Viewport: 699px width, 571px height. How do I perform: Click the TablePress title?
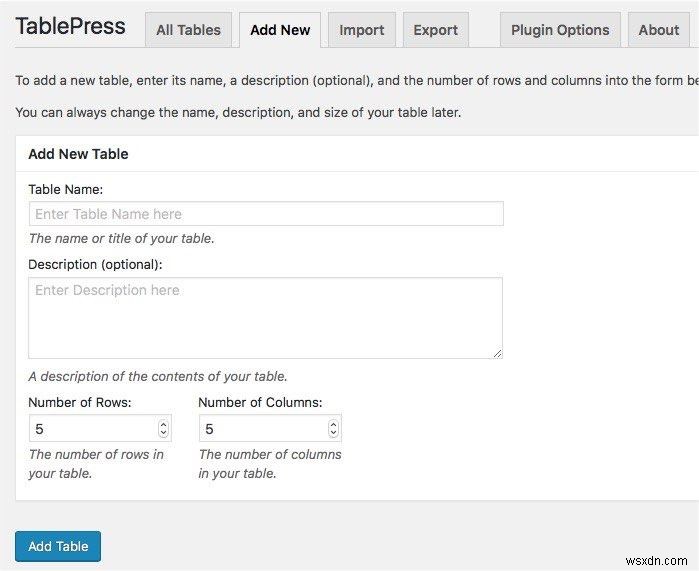(x=70, y=26)
